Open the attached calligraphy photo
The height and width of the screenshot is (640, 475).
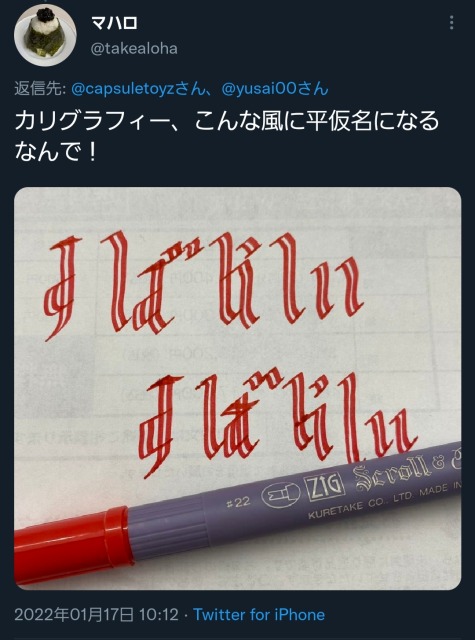click(x=238, y=388)
